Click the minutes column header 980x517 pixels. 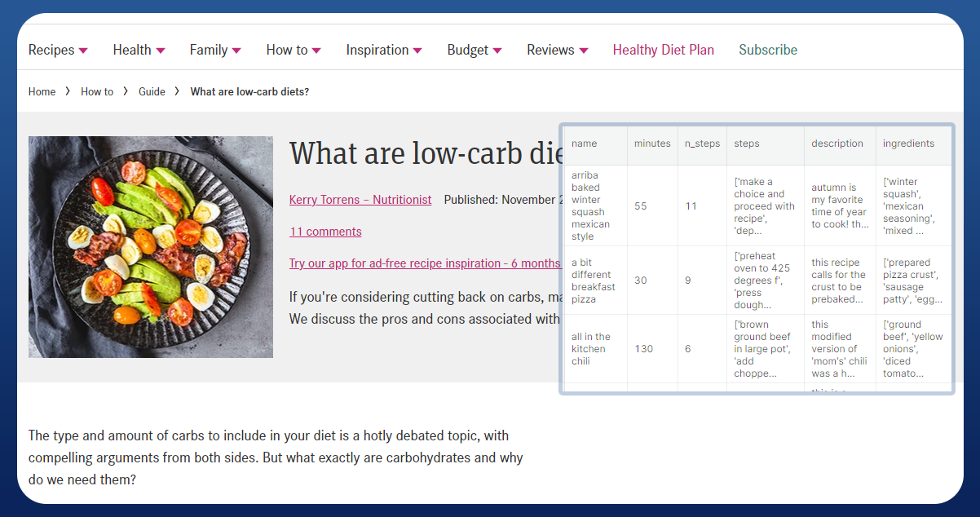652,144
